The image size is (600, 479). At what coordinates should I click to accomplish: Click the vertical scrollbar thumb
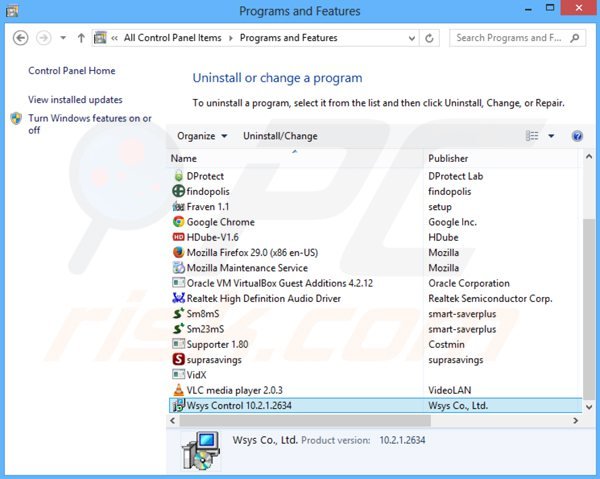(x=589, y=309)
